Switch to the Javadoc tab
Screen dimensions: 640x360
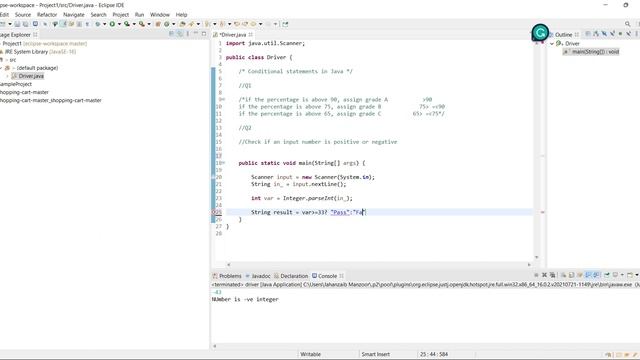pos(258,276)
